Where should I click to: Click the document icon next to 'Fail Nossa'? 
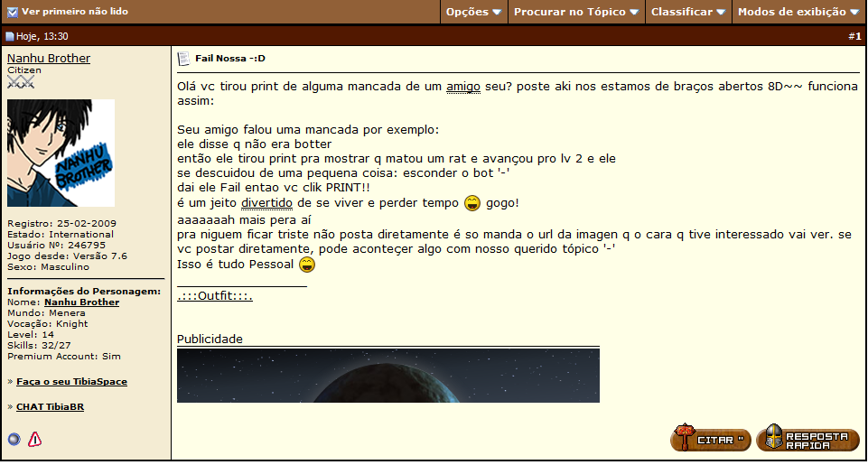(183, 59)
